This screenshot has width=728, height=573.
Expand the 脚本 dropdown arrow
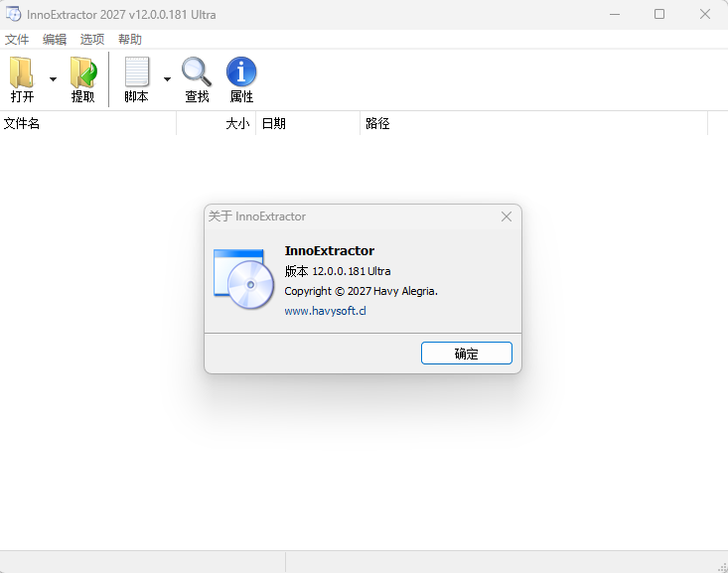[x=167, y=79]
